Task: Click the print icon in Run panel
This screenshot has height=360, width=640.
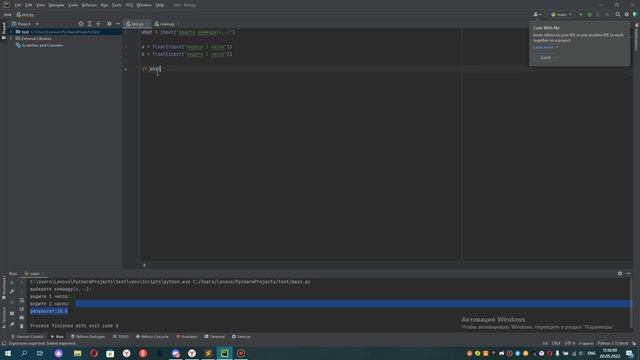Action: pos(22,318)
